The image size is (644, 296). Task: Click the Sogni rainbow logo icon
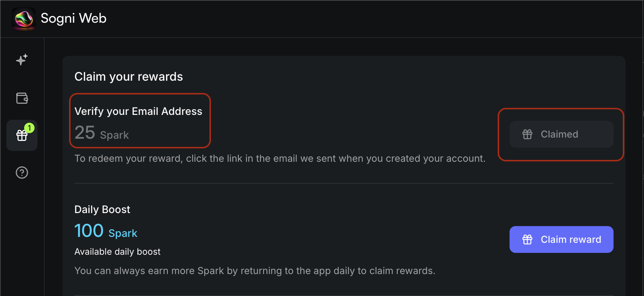coord(23,19)
